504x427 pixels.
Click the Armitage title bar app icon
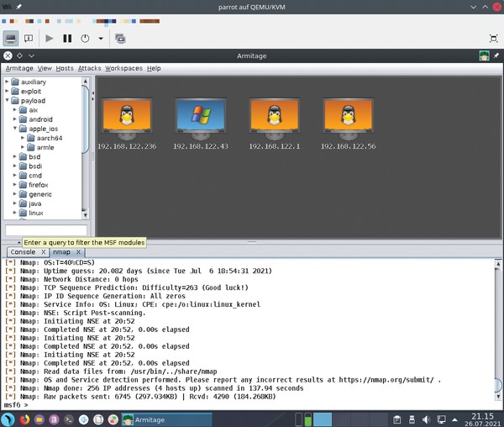484,55
